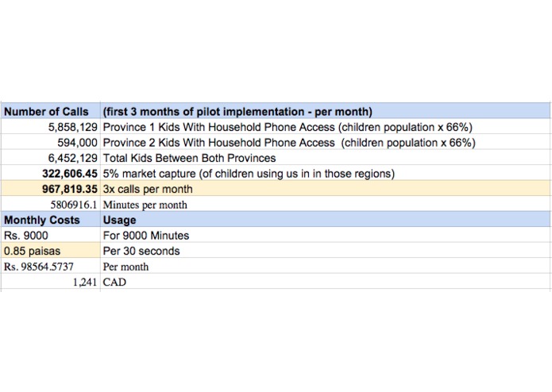
Task: Click the highlighted '0.85 paisas' cell
Action: coord(51,251)
